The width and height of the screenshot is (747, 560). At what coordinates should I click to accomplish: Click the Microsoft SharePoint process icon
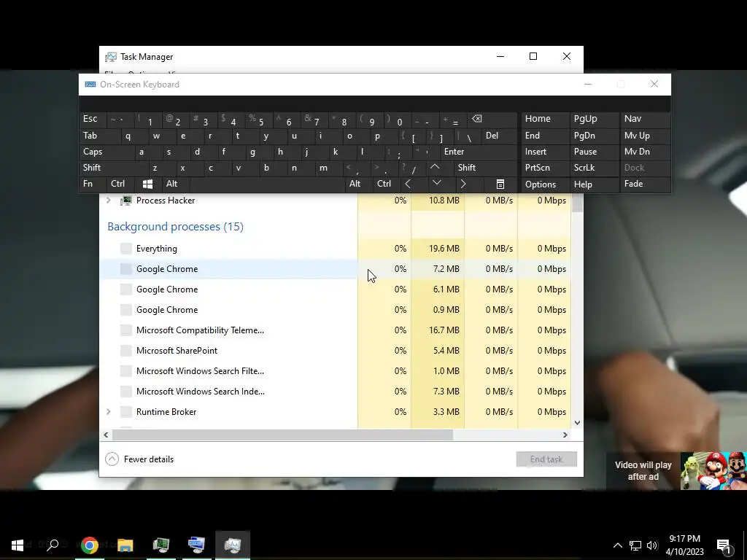click(x=125, y=351)
